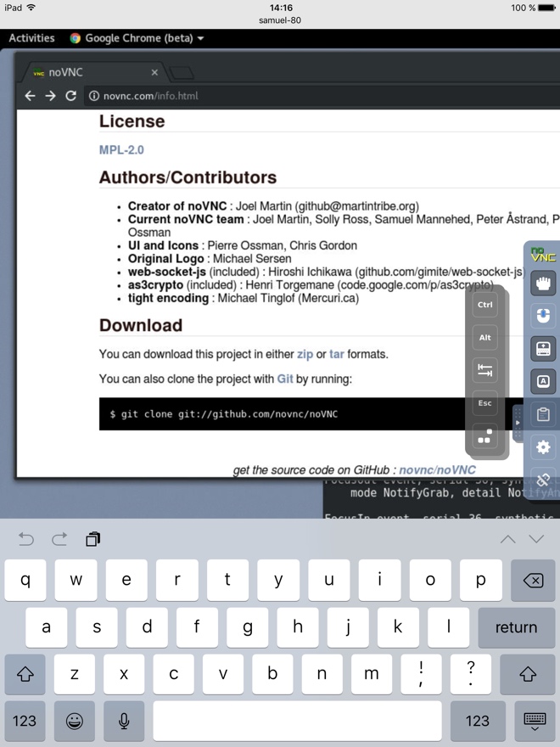This screenshot has width=560, height=747.
Task: Go forward in Chrome
Action: point(50,96)
